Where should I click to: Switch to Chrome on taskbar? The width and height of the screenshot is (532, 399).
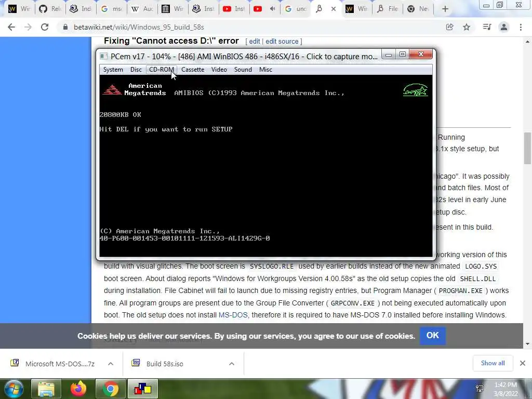coord(111,389)
